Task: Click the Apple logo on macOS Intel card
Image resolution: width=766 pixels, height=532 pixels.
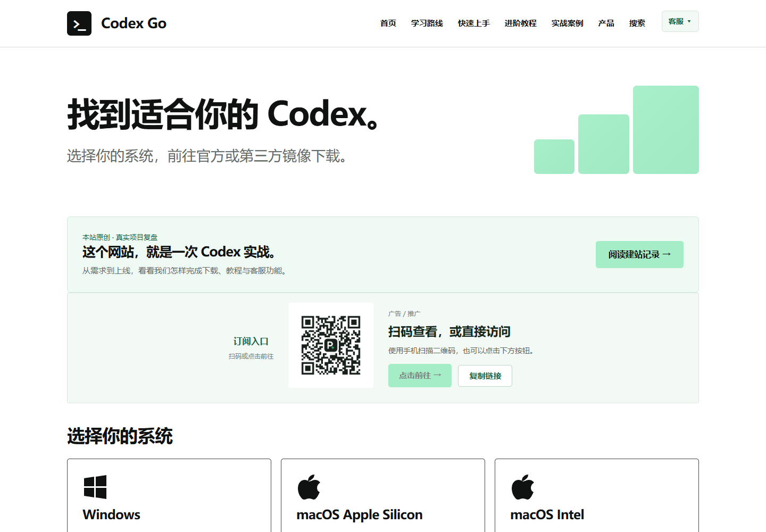Action: tap(523, 487)
